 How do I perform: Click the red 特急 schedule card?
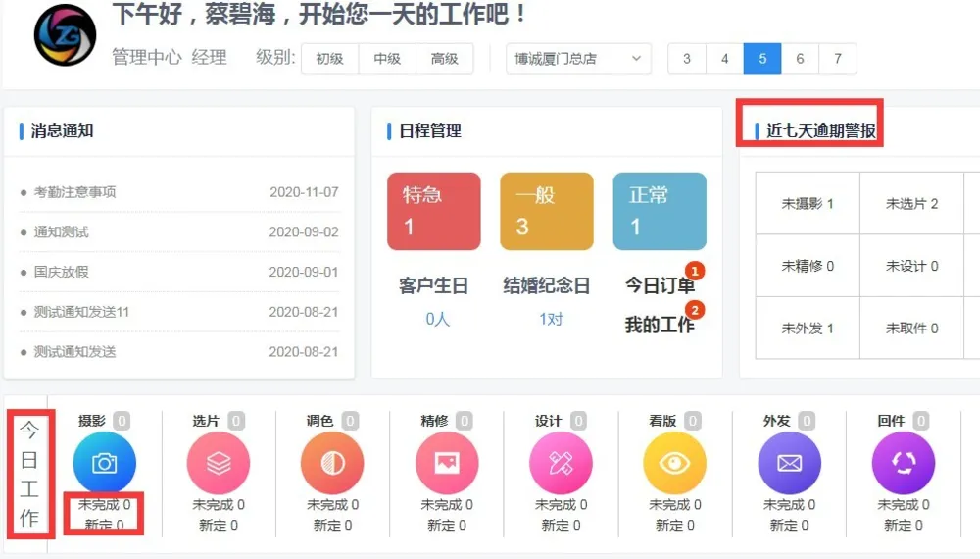click(x=434, y=211)
